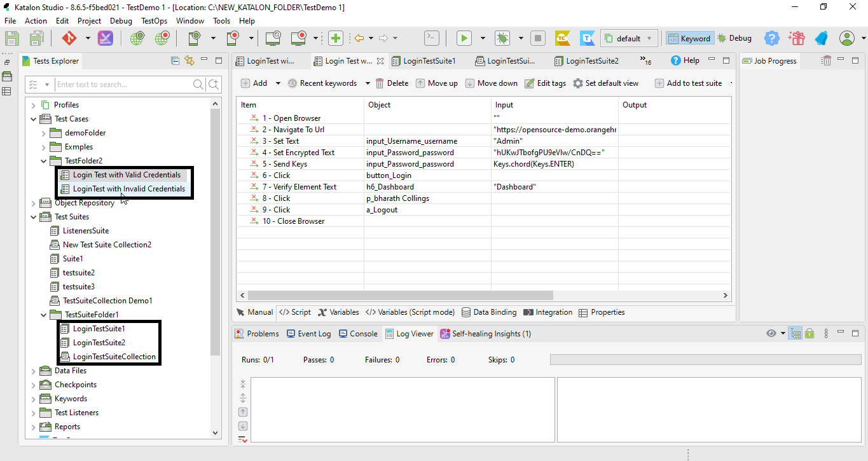This screenshot has height=461, width=868.
Task: Click Record Windows monitor icon
Action: tap(299, 38)
